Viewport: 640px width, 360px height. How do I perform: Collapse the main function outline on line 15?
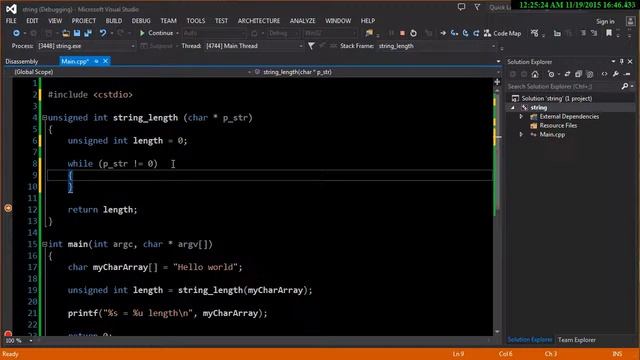(44, 244)
